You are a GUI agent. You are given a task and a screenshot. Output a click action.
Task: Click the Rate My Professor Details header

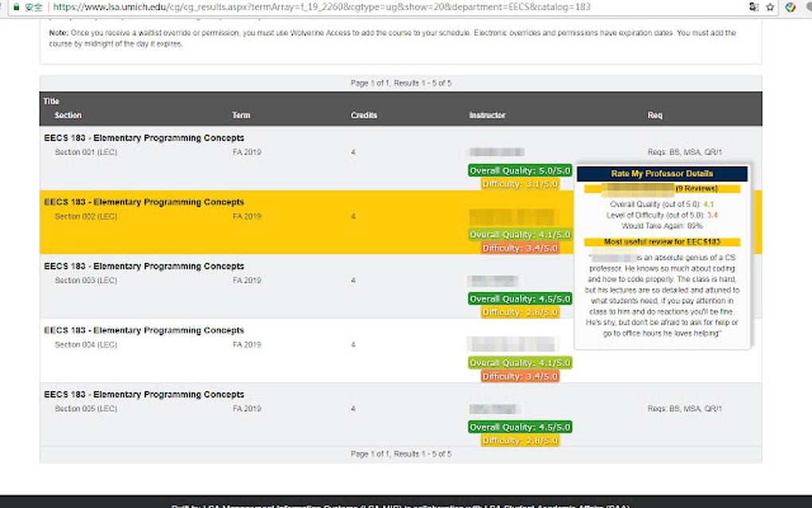(663, 174)
